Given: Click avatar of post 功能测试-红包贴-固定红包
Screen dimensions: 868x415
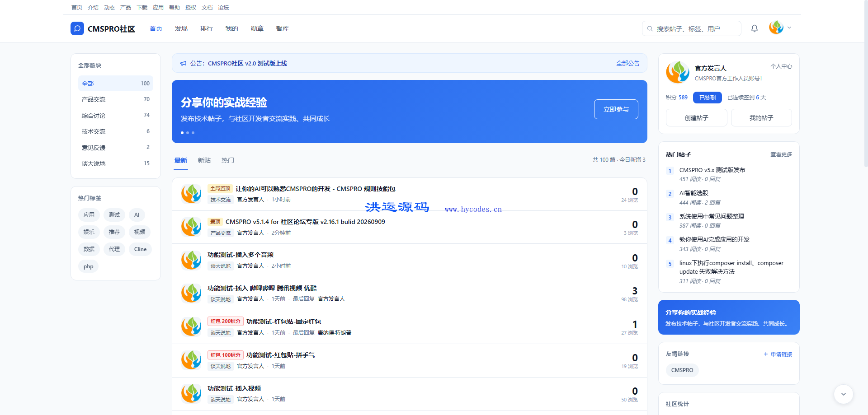Looking at the screenshot, I should click(x=191, y=326).
